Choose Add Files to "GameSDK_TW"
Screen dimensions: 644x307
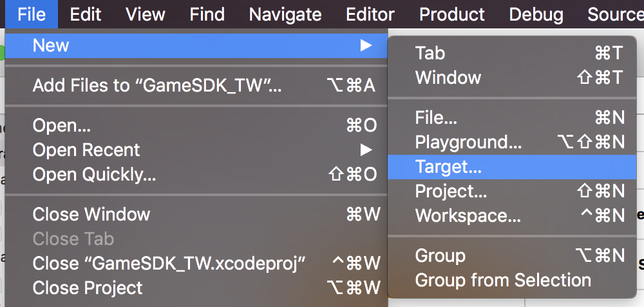(157, 86)
